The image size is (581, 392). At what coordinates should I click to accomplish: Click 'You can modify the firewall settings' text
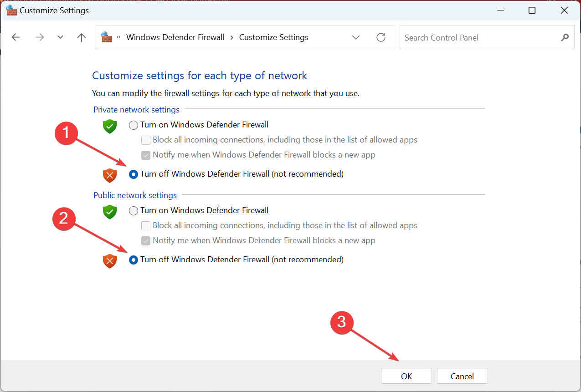click(226, 93)
